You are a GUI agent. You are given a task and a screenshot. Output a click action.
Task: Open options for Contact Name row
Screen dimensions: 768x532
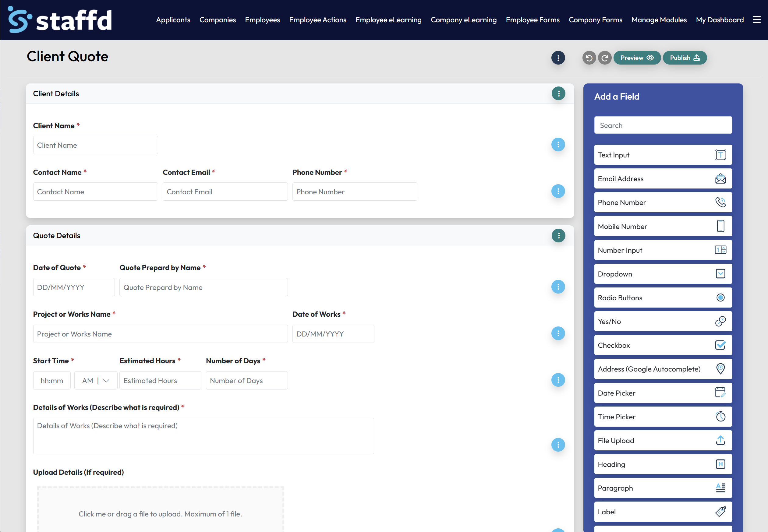click(x=558, y=191)
